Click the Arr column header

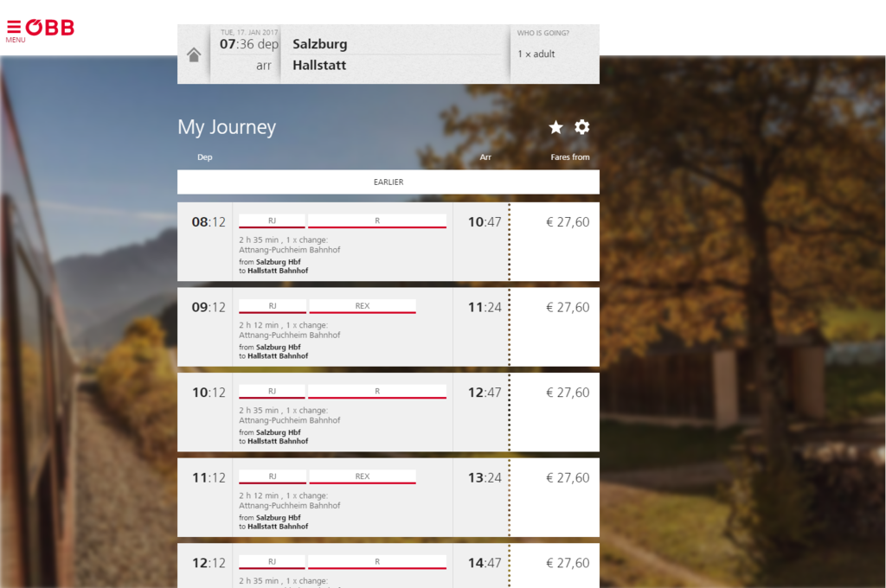485,157
